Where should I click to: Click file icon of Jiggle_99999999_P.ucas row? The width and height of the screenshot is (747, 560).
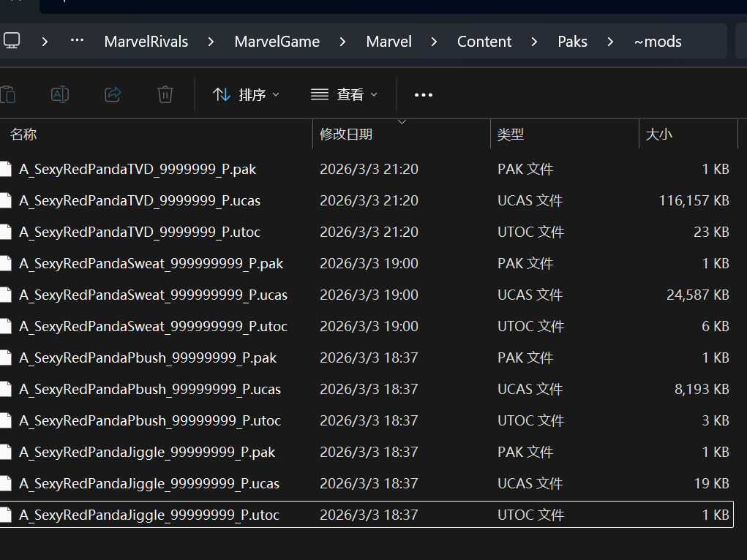click(5, 483)
